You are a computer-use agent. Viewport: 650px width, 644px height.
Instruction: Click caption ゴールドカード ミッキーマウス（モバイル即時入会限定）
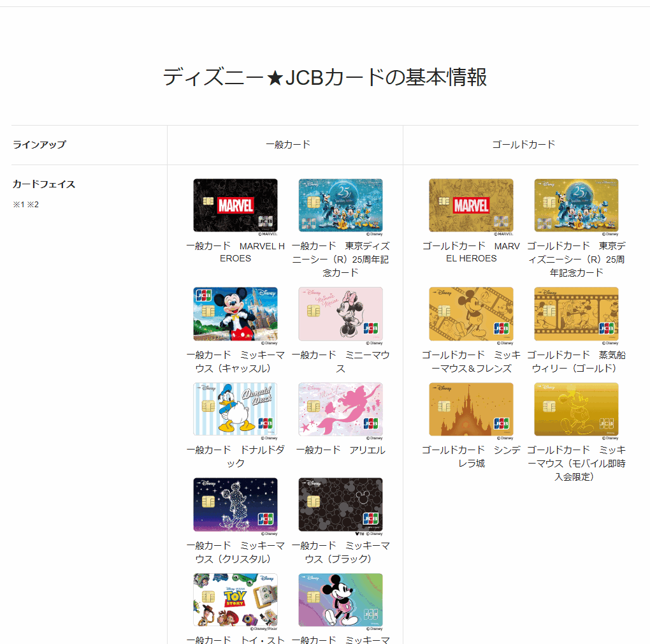point(577,463)
